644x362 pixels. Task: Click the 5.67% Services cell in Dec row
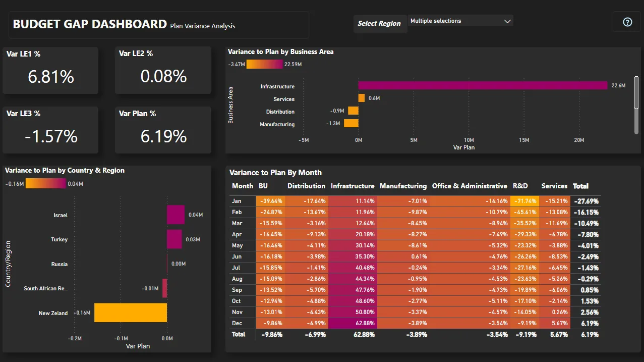[555, 323]
